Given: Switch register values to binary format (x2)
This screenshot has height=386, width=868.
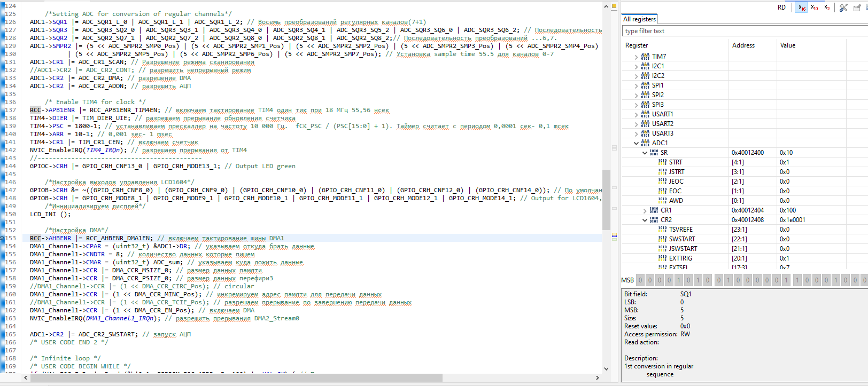Looking at the screenshot, I should (827, 7).
